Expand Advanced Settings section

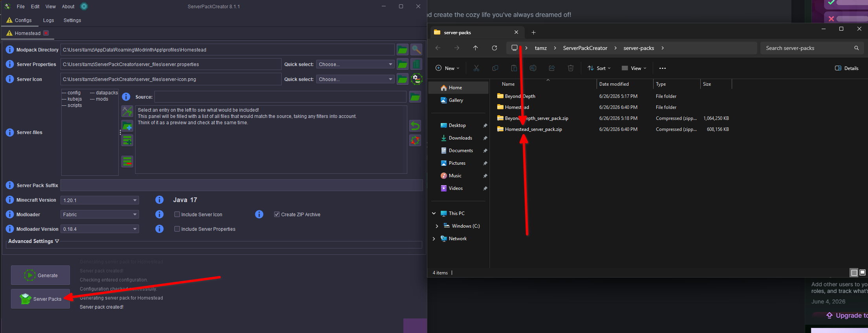tap(34, 241)
